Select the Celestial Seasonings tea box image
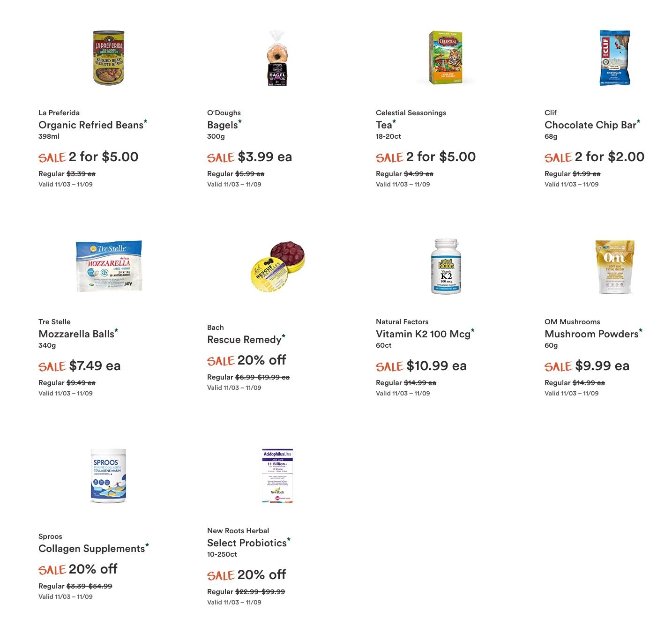 click(446, 58)
